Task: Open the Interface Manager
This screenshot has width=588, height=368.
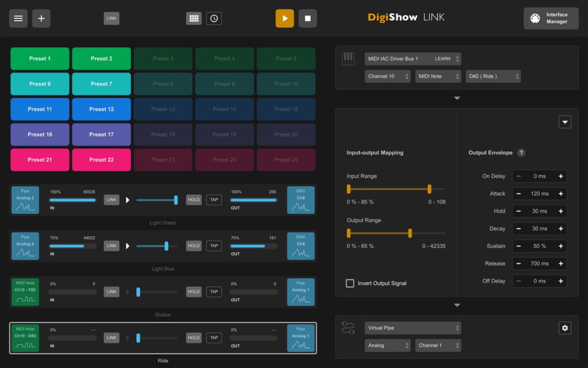Action: (x=550, y=18)
